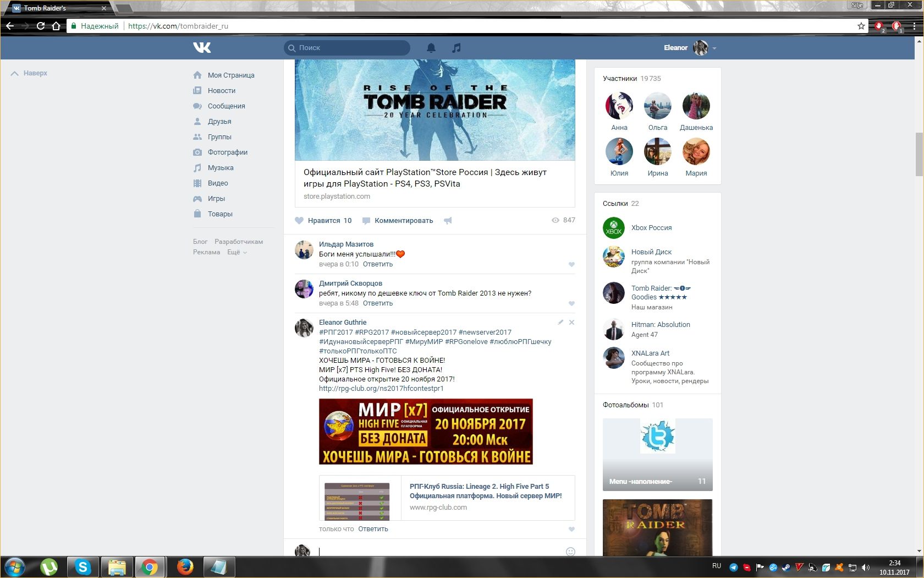This screenshot has width=924, height=578.
Task: Open Моя Страница from the sidebar
Action: (231, 75)
